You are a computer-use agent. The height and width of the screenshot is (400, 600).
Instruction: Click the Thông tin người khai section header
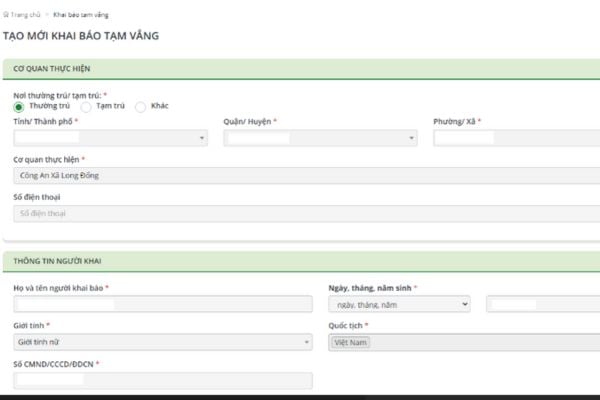click(x=56, y=261)
